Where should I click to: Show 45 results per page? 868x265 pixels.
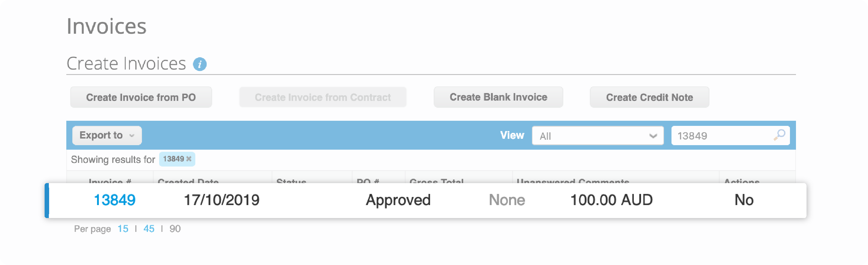pyautogui.click(x=149, y=229)
